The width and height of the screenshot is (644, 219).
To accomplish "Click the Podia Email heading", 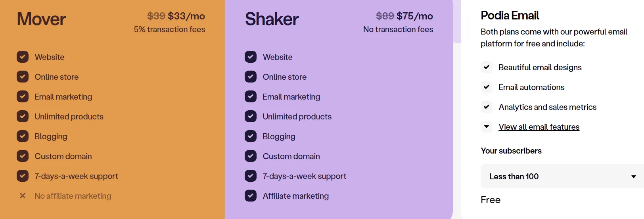I will (510, 15).
